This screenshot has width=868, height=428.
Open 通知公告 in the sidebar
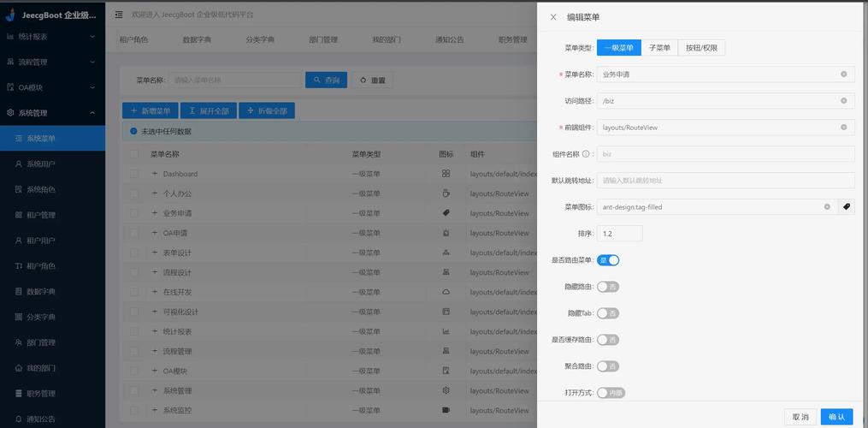pyautogui.click(x=52, y=419)
